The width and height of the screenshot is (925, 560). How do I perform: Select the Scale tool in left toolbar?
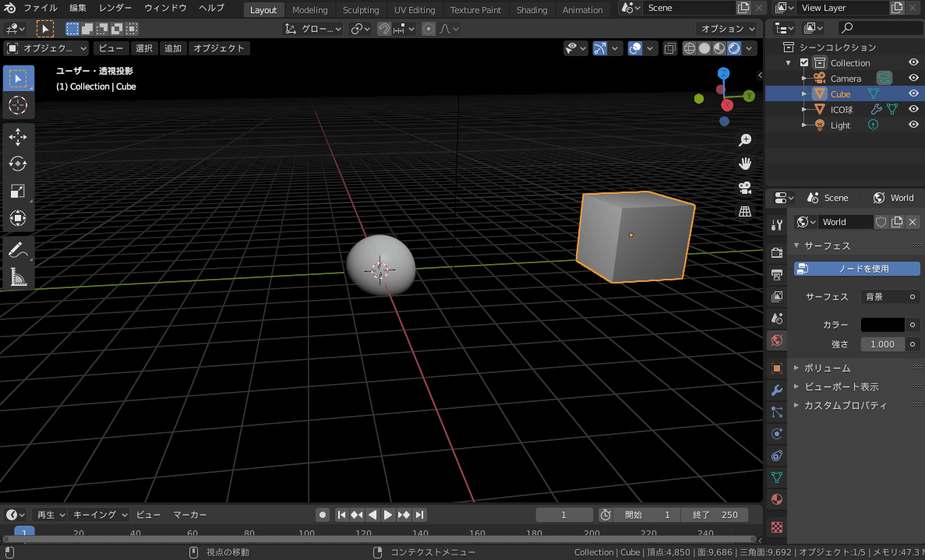click(x=17, y=191)
